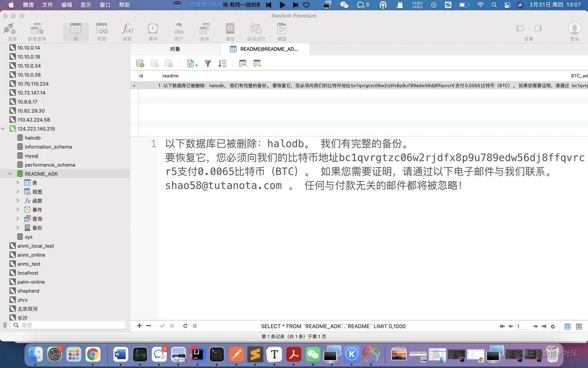The image size is (588, 368).
Task: Go to the first page arrow
Action: point(502,326)
